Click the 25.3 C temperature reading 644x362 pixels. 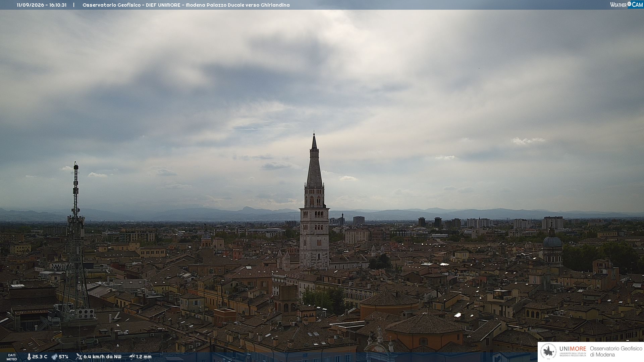coord(40,357)
